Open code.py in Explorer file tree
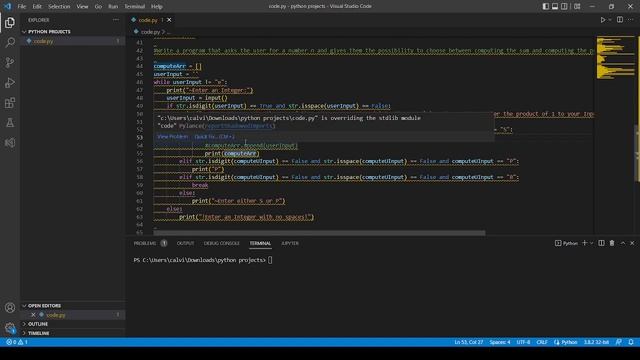 (x=73, y=41)
